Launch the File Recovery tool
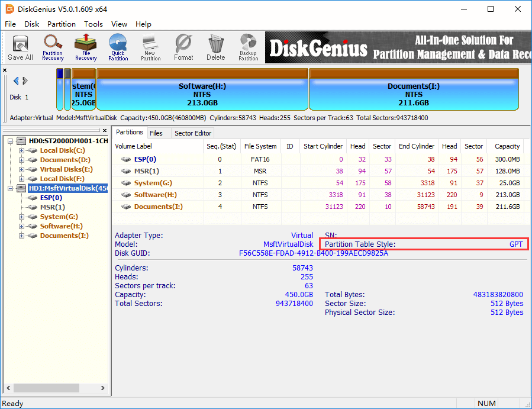 pos(86,47)
